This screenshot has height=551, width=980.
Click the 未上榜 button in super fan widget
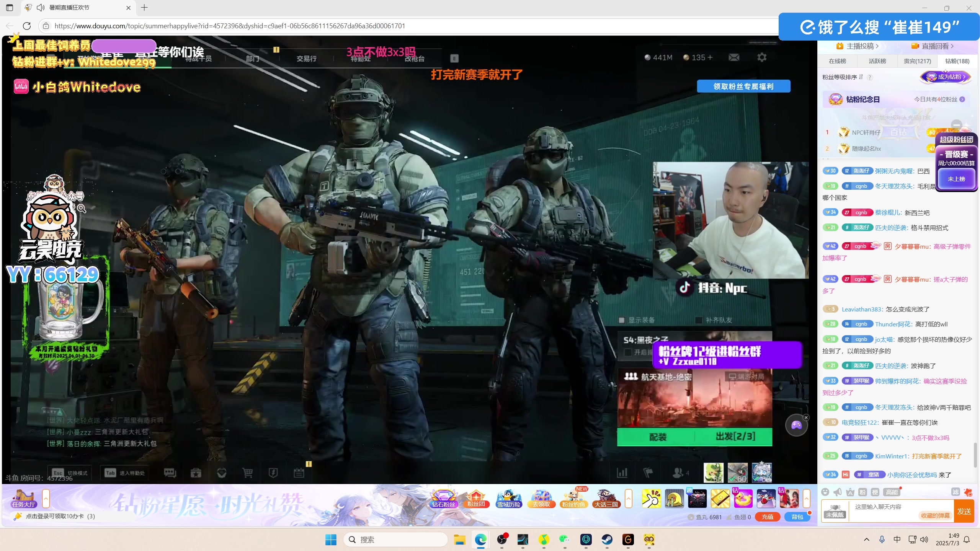[x=956, y=179]
